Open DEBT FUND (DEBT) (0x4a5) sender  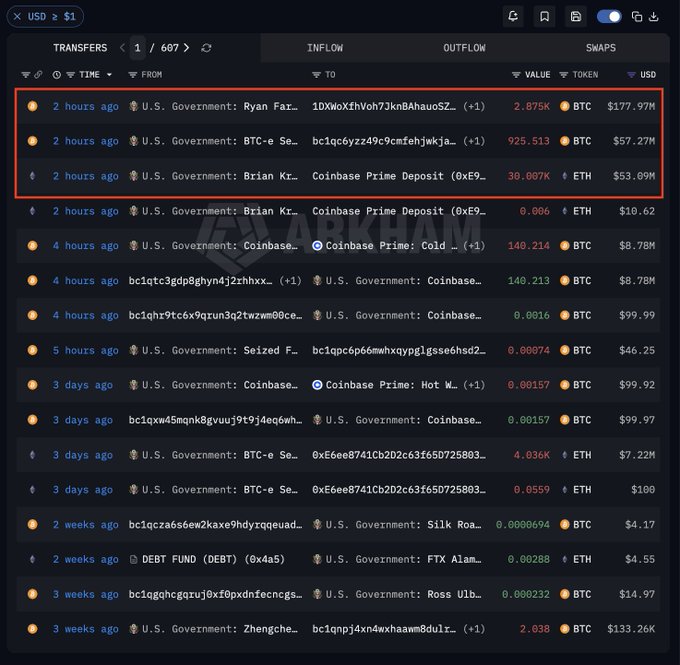click(x=213, y=559)
